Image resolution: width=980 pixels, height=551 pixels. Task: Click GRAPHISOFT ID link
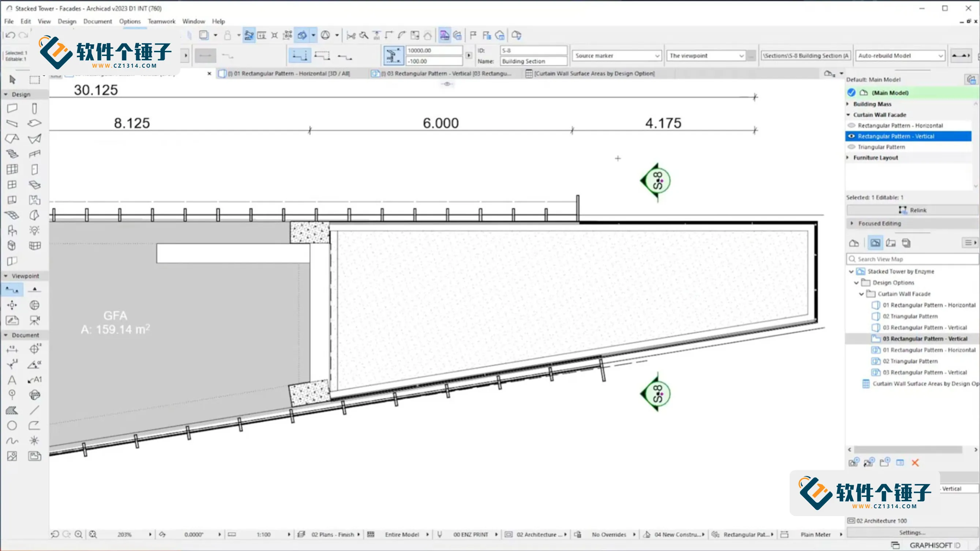tap(934, 545)
